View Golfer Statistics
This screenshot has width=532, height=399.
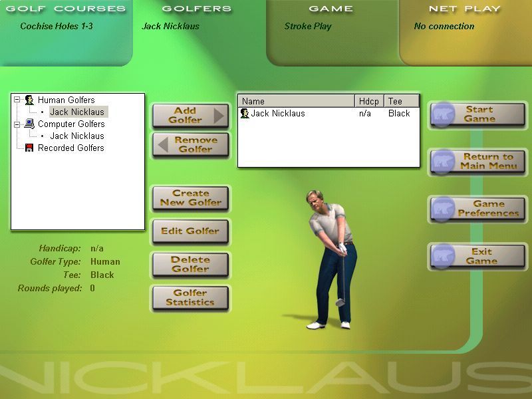(x=190, y=297)
